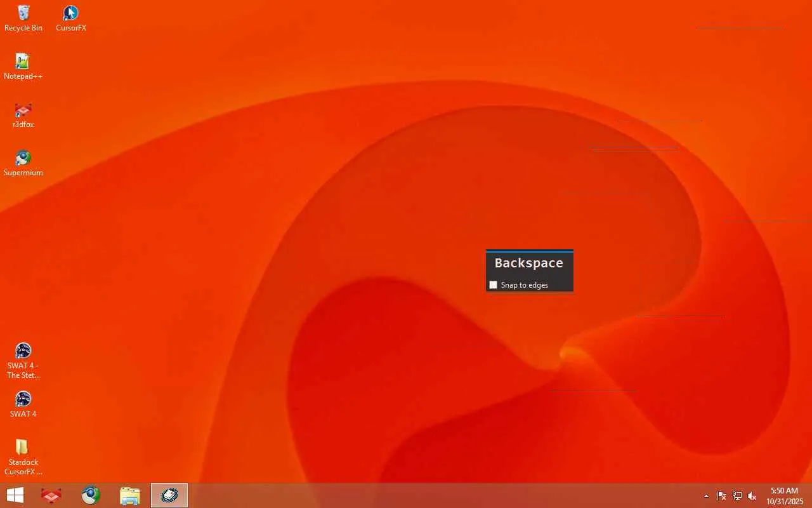Screen dimensions: 812x508
Task: Show hidden system tray icons
Action: [706, 496]
